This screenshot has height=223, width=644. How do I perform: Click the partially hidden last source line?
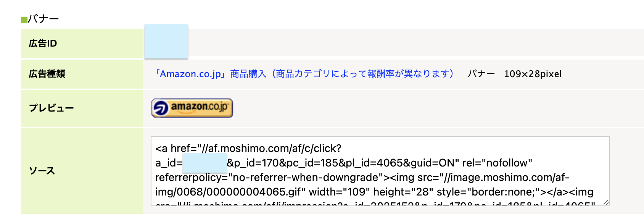(x=375, y=204)
